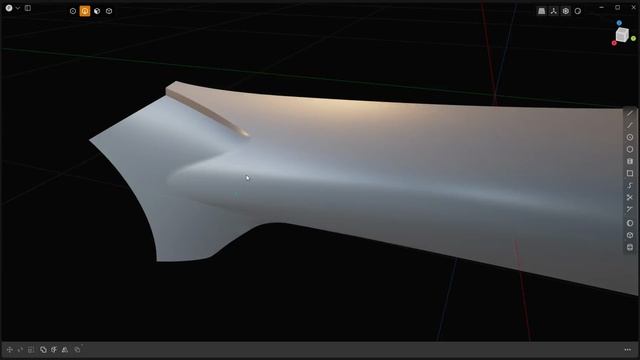
Task: Click the three-pronged axes icon in top bar
Action: pos(553,11)
